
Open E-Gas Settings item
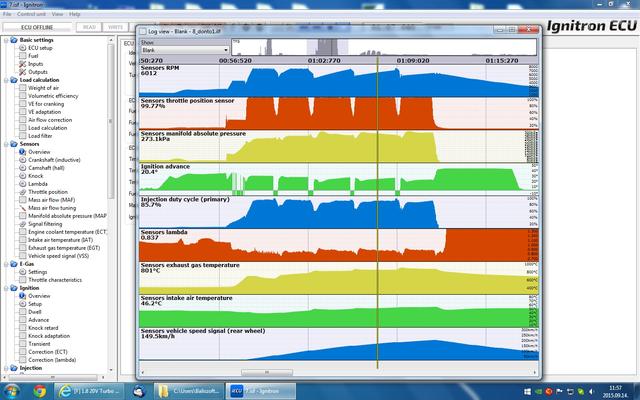click(x=38, y=272)
